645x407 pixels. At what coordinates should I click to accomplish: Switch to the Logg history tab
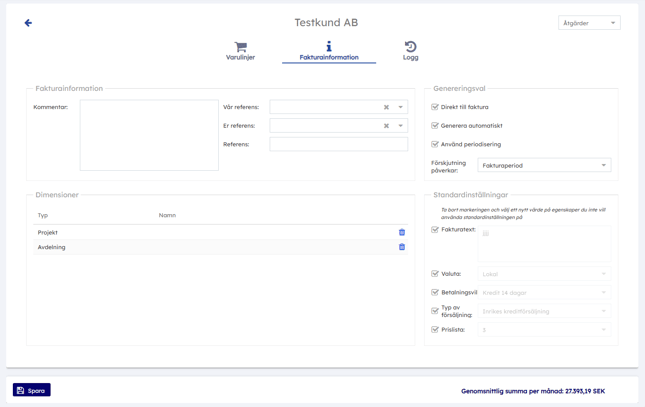point(410,51)
